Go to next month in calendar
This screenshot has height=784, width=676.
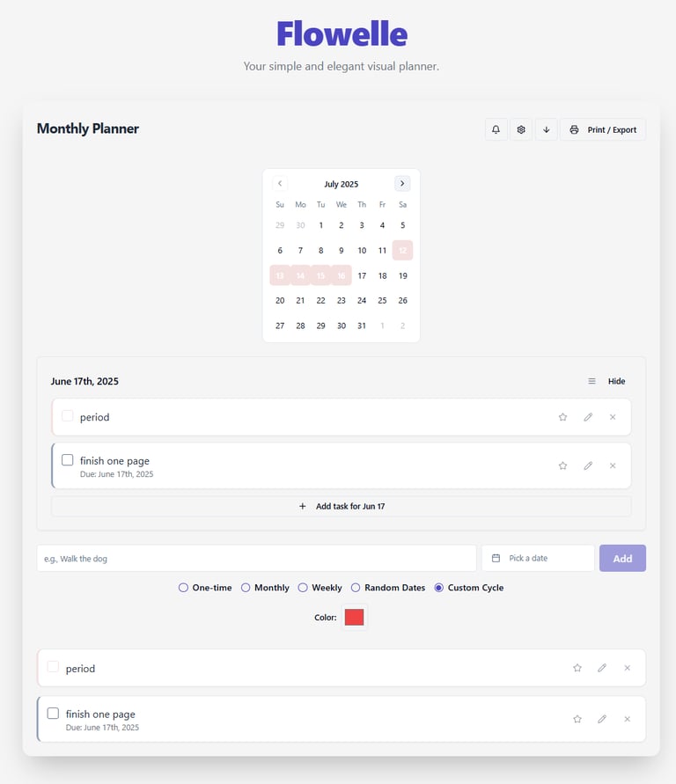(x=402, y=184)
